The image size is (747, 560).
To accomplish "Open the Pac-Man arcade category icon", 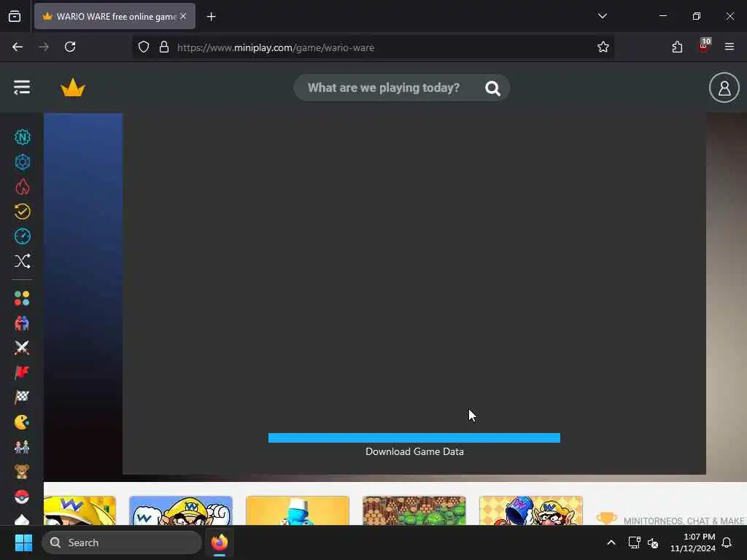I will click(22, 422).
